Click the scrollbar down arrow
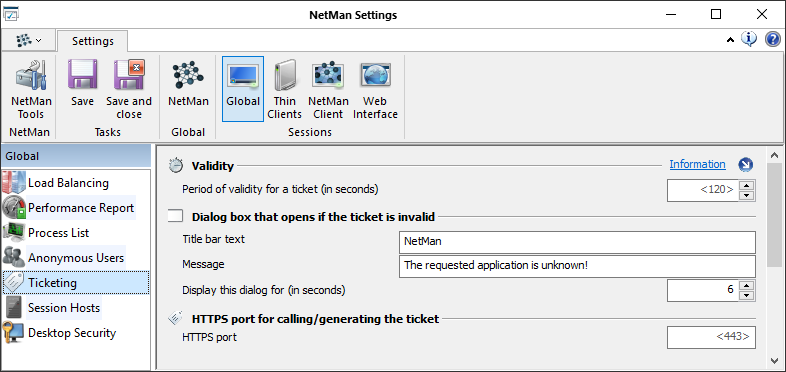786x372 pixels. [773, 360]
